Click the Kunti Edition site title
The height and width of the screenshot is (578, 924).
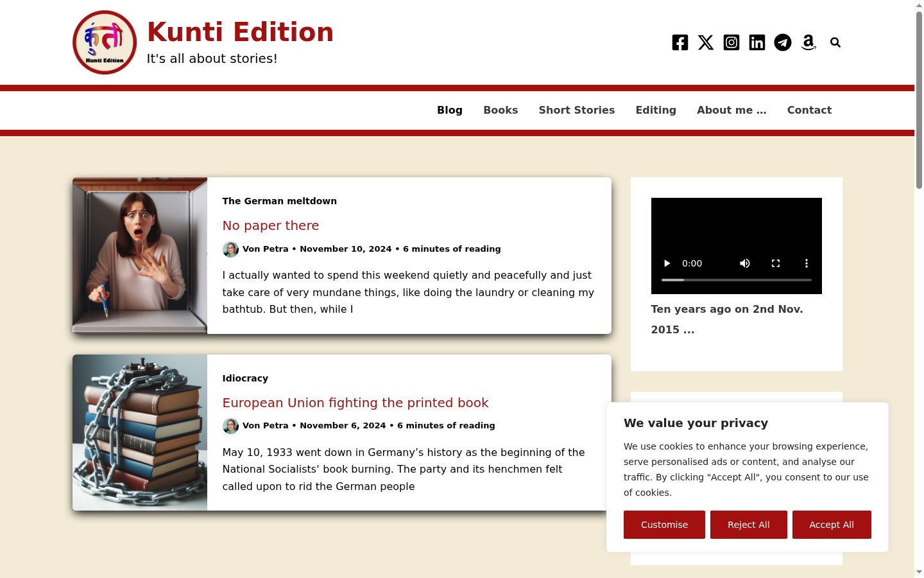click(241, 32)
